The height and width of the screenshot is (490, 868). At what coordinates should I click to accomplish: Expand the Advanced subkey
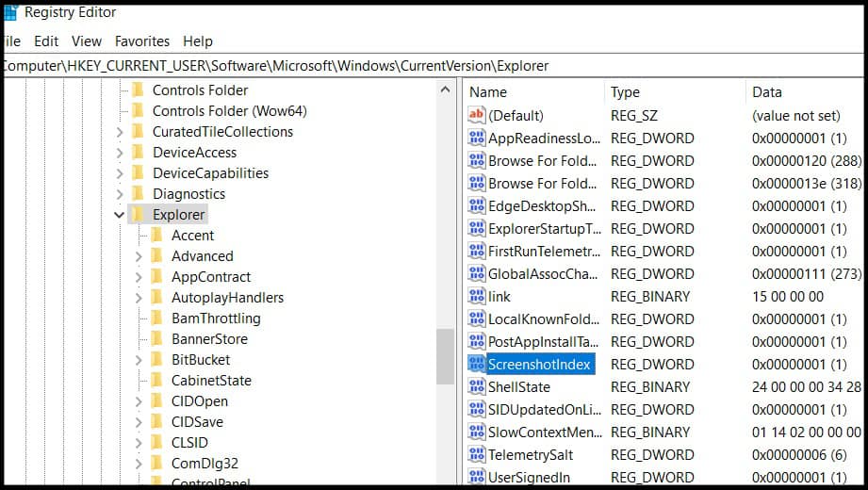pos(139,256)
